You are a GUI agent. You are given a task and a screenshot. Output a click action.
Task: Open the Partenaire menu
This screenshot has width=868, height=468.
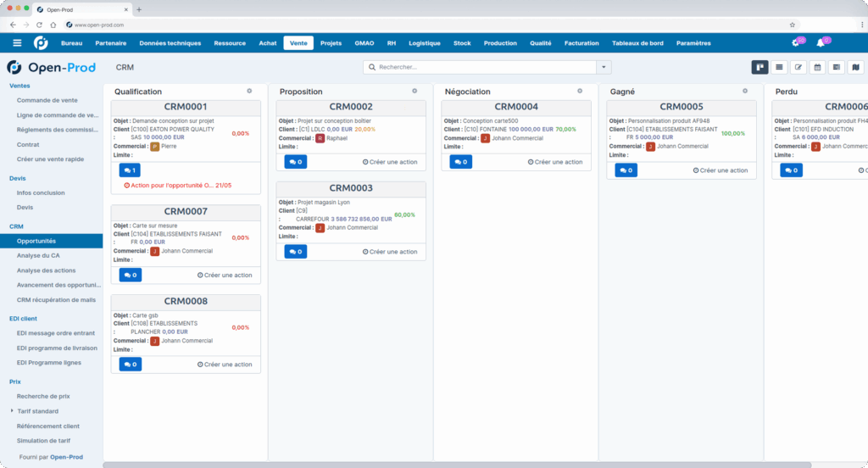click(111, 42)
